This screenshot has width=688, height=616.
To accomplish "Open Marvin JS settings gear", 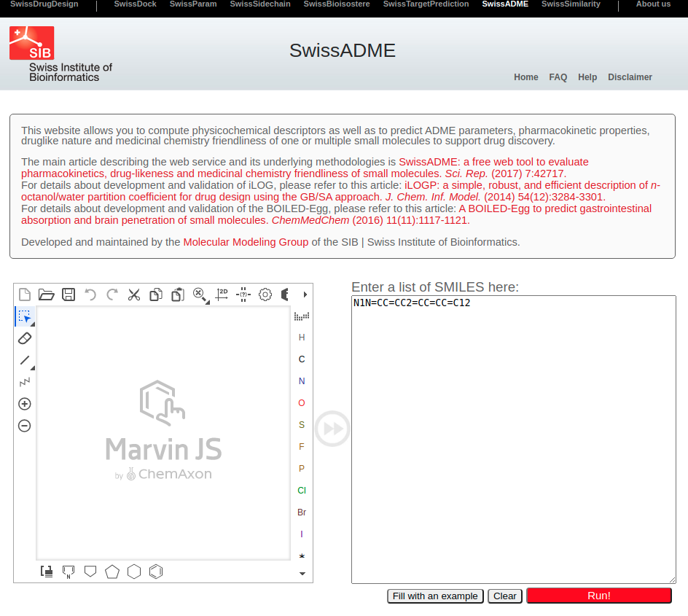I will coord(265,295).
